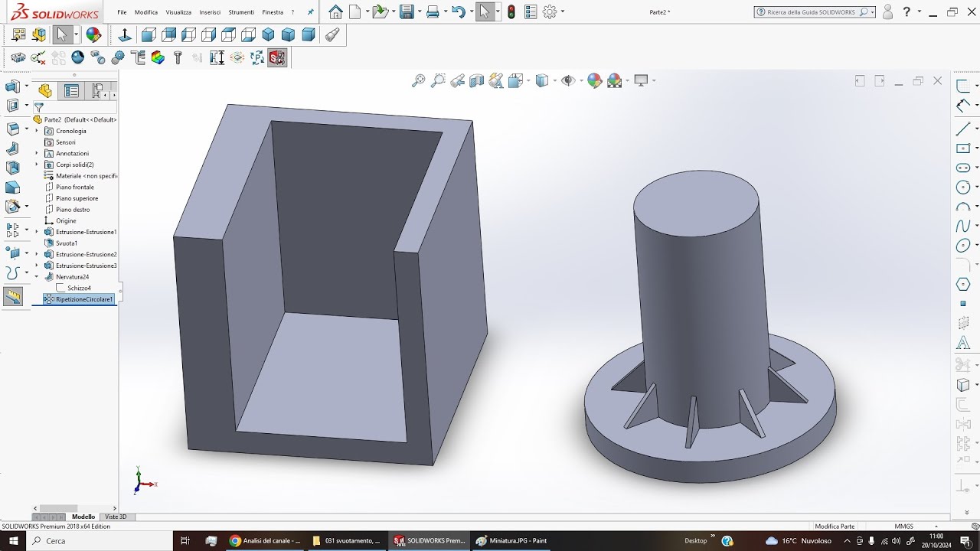Click the MMGS units indicator in the status bar
Image resolution: width=980 pixels, height=551 pixels.
point(903,527)
